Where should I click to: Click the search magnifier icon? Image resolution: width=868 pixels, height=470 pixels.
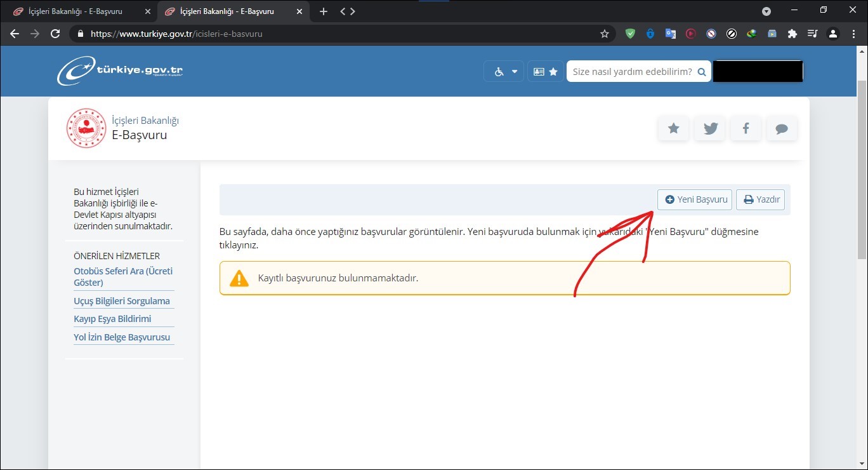click(701, 72)
